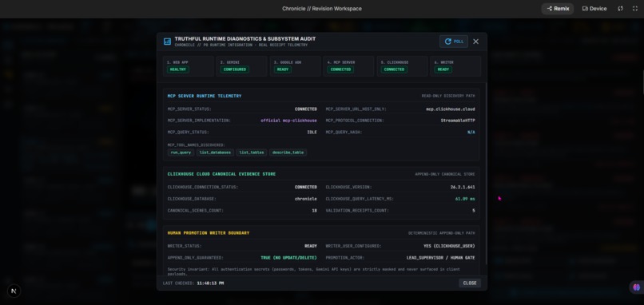This screenshot has width=644, height=305.
Task: Click the CLICKHOUSE_CONNECTION_STATUS CONNECTED value
Action: click(306, 187)
